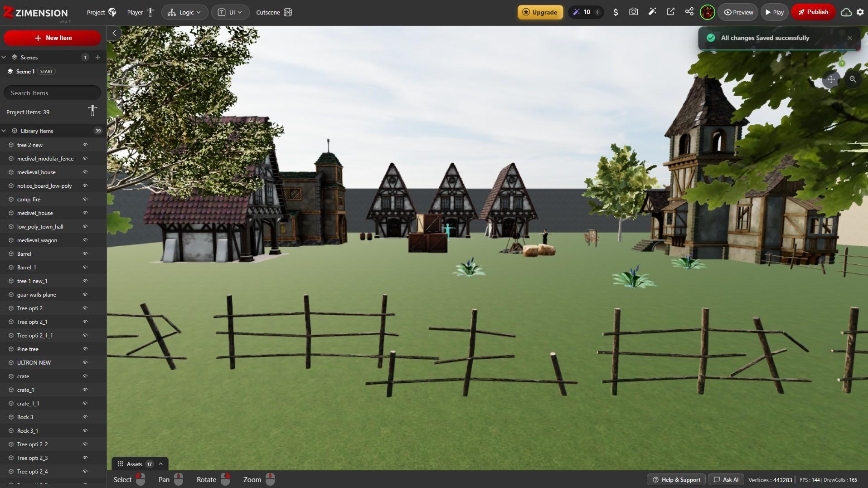Expand the UI dropdown
Viewport: 868px width, 488px height.
pos(230,12)
